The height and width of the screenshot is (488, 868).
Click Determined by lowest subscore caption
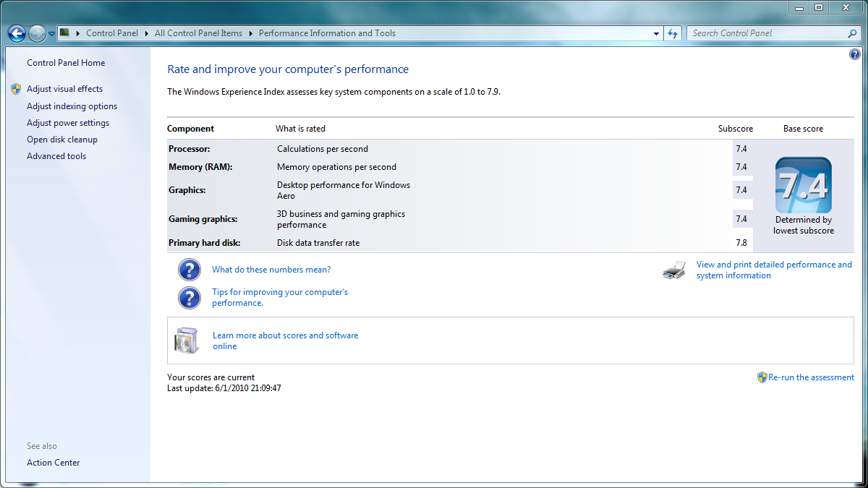pyautogui.click(x=804, y=226)
